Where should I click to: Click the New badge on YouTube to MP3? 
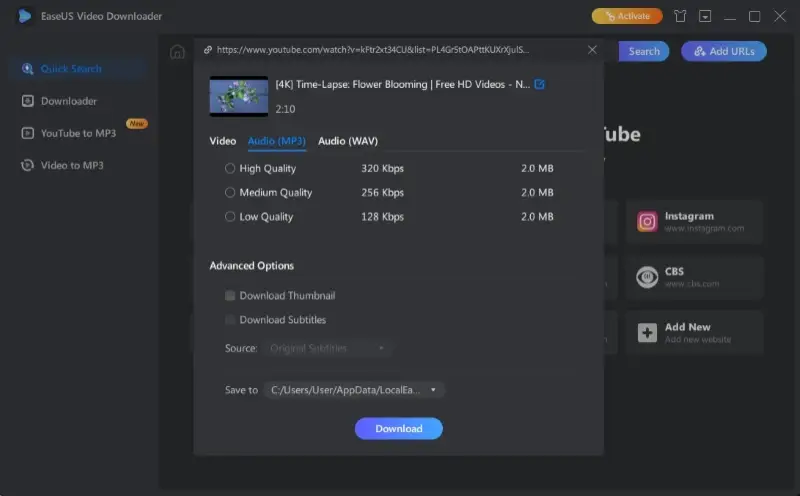(137, 123)
